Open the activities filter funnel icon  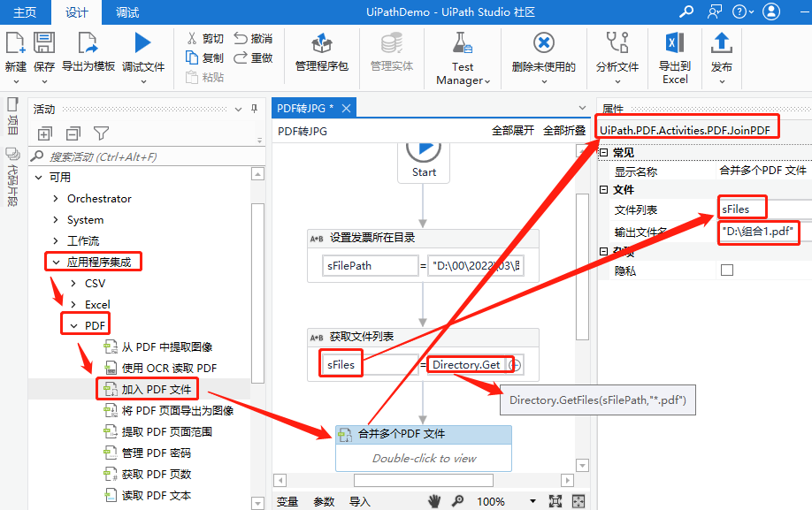[101, 133]
